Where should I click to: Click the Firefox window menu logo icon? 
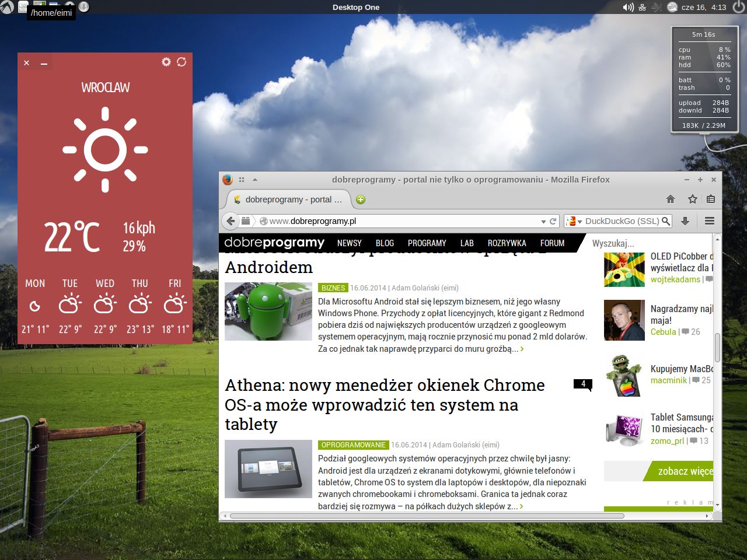click(228, 180)
